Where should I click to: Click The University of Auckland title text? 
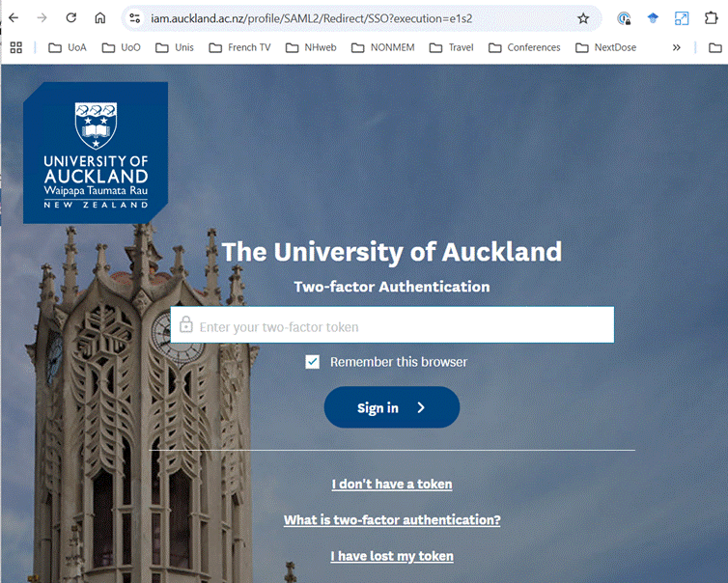pyautogui.click(x=392, y=252)
